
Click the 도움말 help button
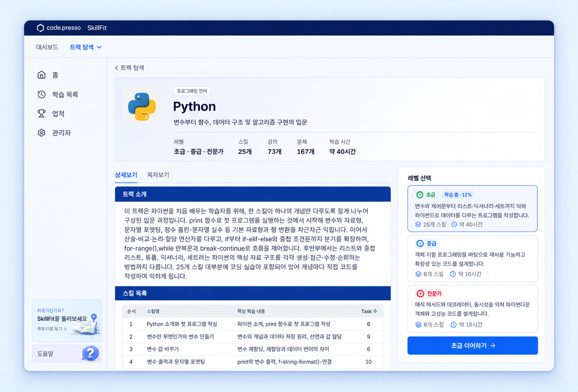(x=67, y=353)
